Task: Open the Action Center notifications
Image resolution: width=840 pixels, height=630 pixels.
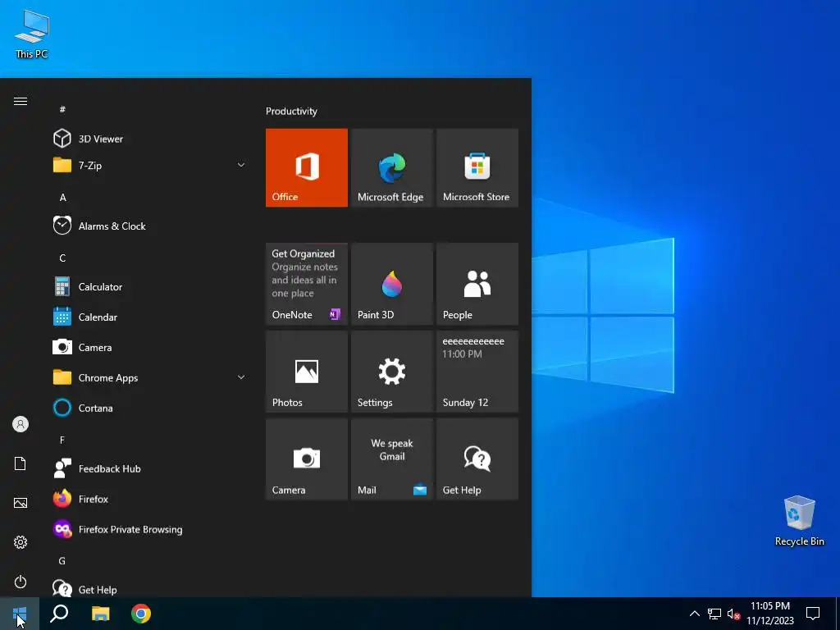Action: [x=813, y=614]
